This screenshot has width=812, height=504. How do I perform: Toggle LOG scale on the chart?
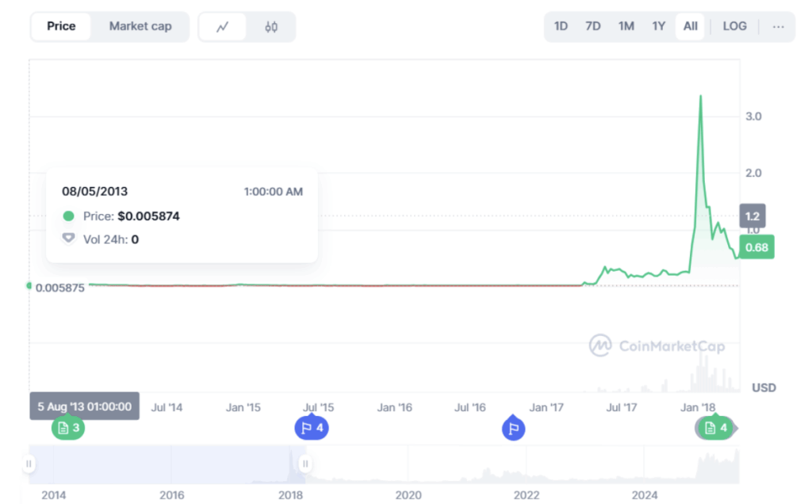click(x=734, y=26)
